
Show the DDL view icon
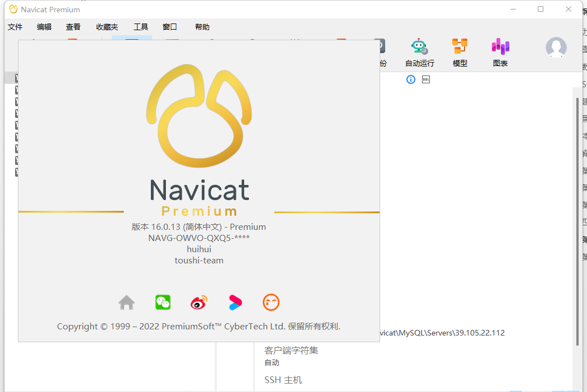pyautogui.click(x=426, y=79)
